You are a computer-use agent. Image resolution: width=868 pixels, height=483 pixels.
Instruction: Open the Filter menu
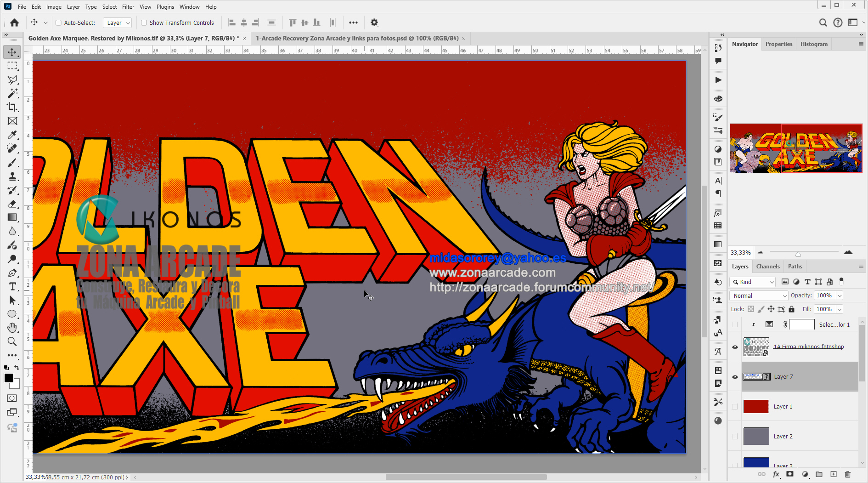(x=128, y=7)
